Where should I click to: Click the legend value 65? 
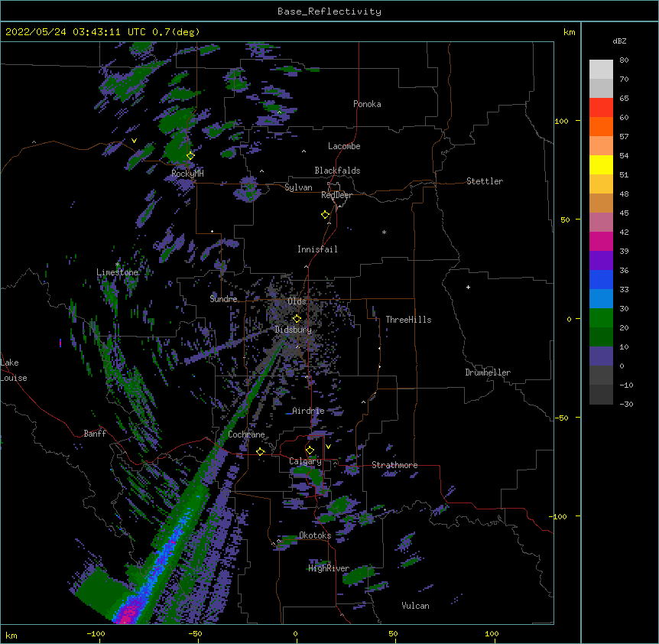(x=624, y=98)
